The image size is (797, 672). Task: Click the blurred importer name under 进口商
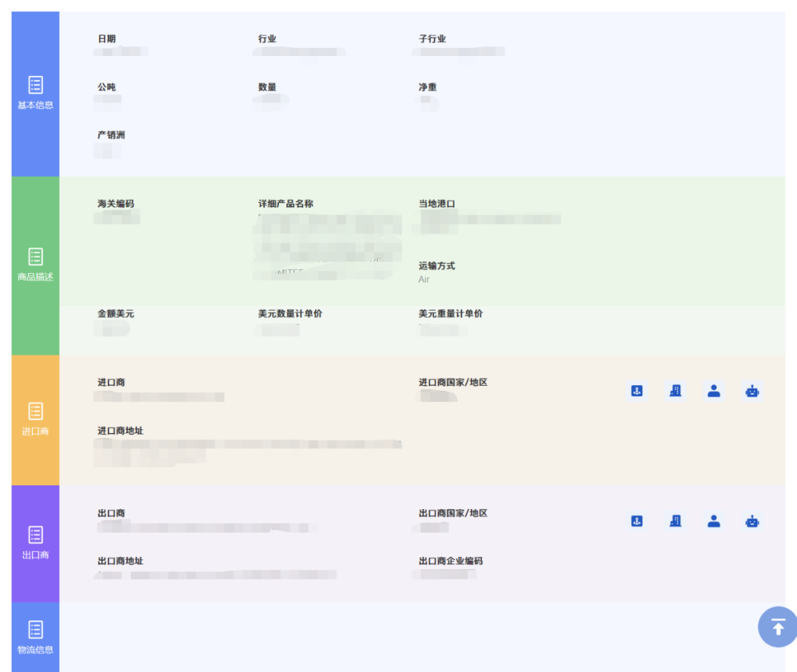159,397
